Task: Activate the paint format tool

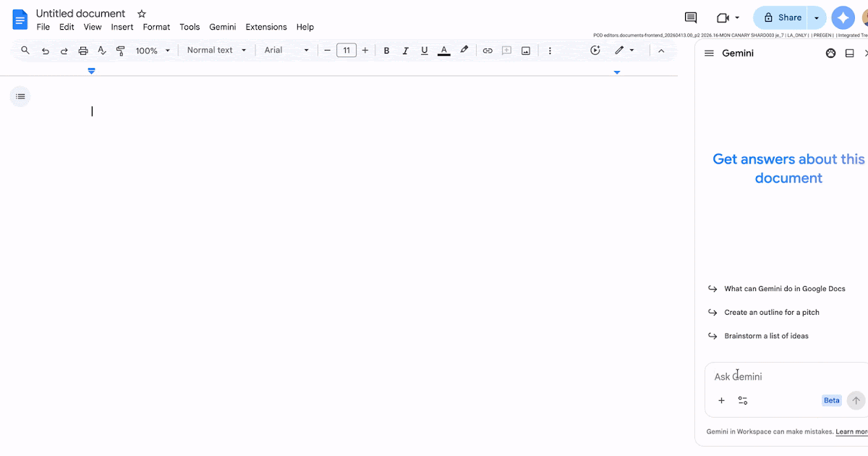Action: [x=121, y=51]
